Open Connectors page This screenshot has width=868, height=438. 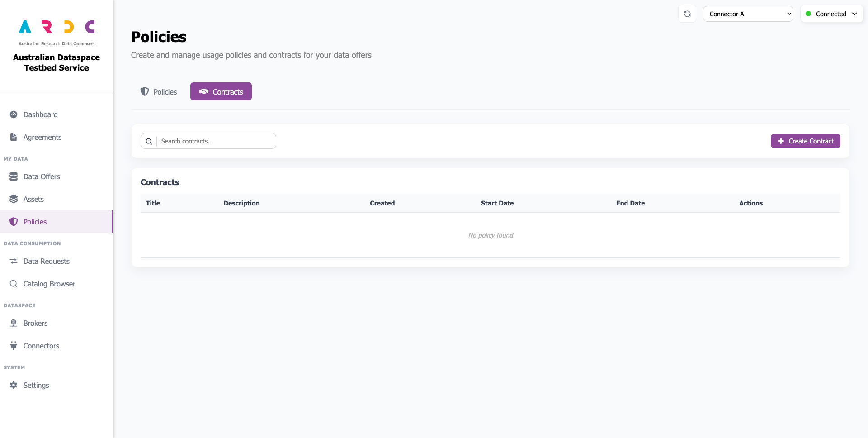click(x=57, y=346)
